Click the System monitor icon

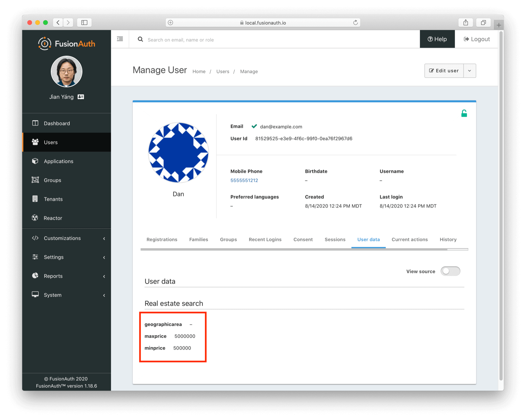pos(35,294)
